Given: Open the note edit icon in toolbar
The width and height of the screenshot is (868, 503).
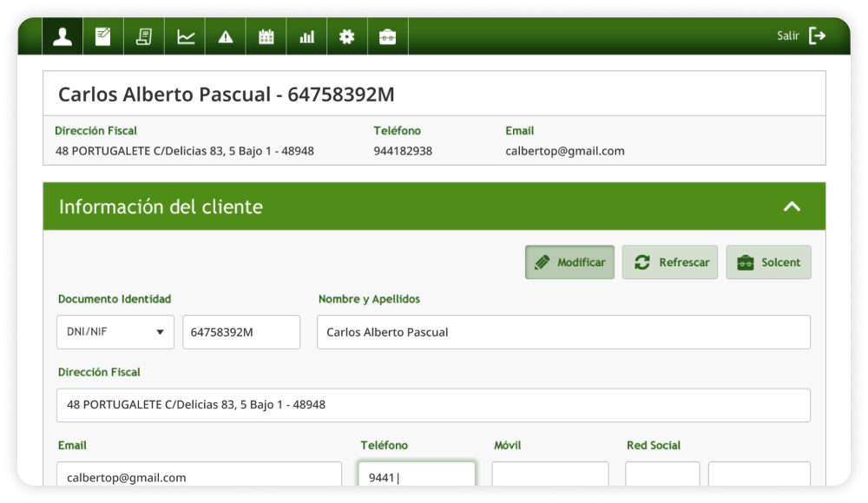Looking at the screenshot, I should [x=103, y=36].
